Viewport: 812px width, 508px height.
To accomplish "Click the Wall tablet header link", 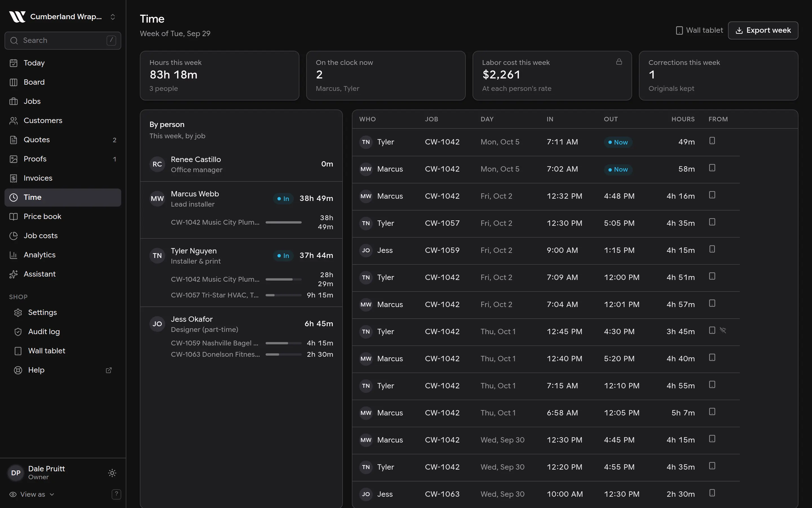I will (x=699, y=30).
